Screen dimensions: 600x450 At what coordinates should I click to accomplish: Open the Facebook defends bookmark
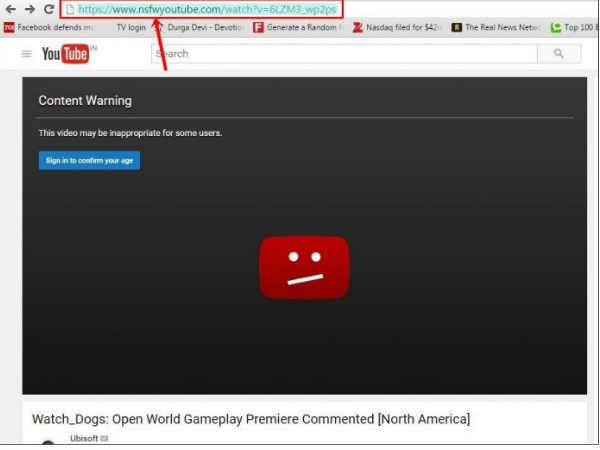click(48, 28)
